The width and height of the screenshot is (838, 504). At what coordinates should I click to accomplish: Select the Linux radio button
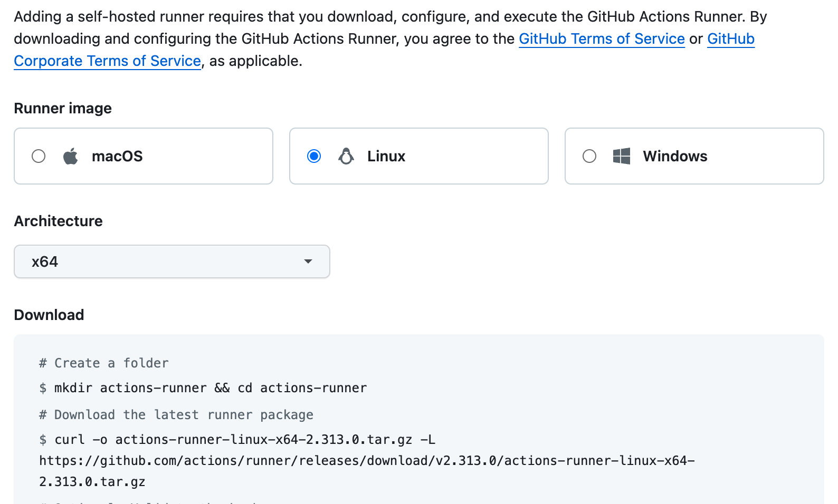coord(314,156)
